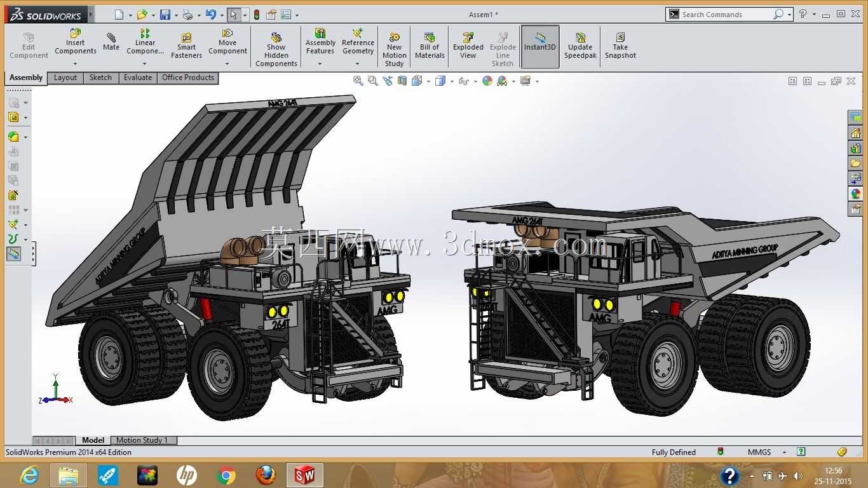Expand Insert Components dropdown arrow
Screen dimensions: 868x488
[x=75, y=64]
